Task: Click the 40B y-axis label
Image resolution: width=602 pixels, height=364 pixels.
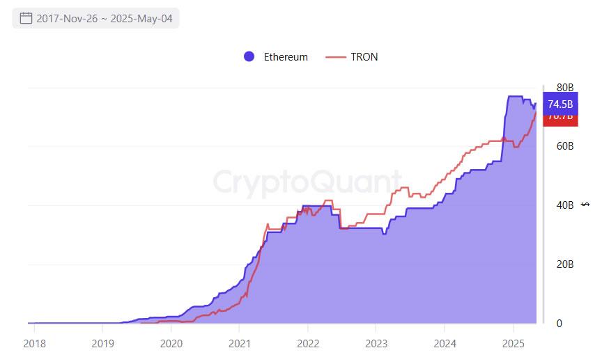Action: pos(565,205)
